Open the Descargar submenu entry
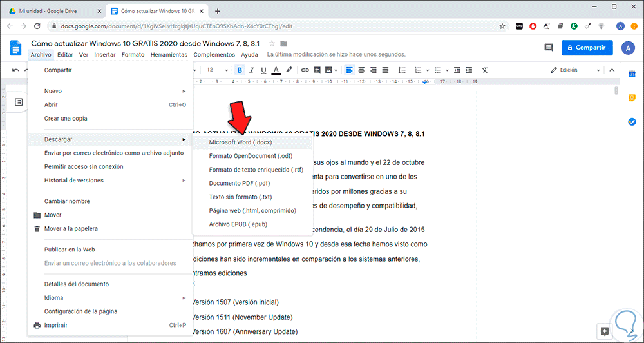The height and width of the screenshot is (343, 644). pyautogui.click(x=110, y=139)
